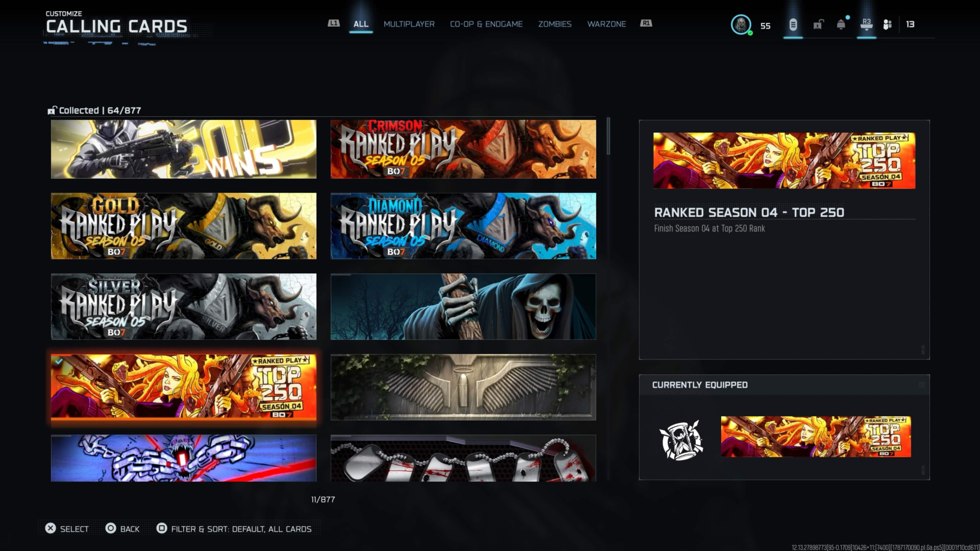
Task: Pick the winged bullet stone calling card
Action: point(463,387)
